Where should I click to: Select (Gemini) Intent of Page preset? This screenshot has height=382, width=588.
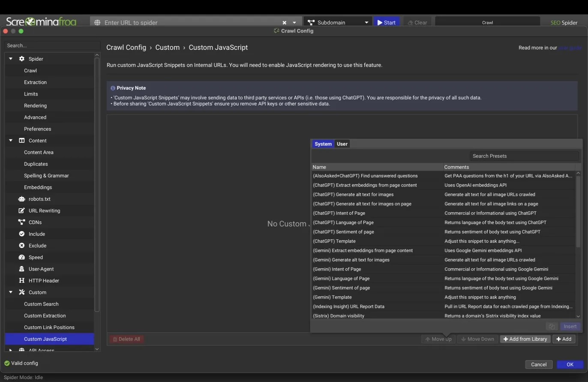443,269
